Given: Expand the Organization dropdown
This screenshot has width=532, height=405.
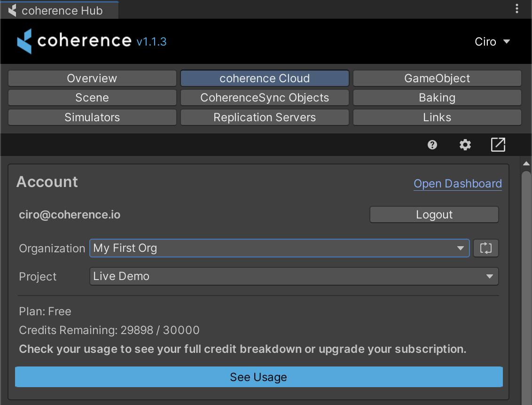Looking at the screenshot, I should click(x=279, y=248).
